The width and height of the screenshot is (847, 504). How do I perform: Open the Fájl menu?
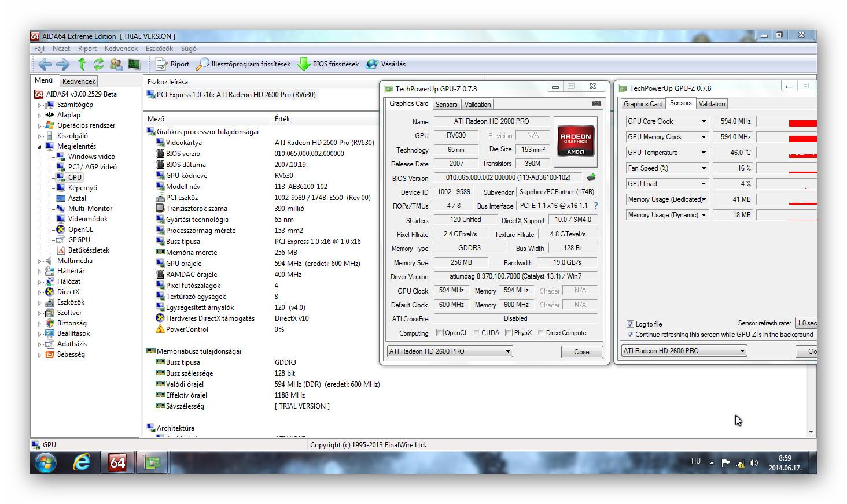pyautogui.click(x=39, y=49)
